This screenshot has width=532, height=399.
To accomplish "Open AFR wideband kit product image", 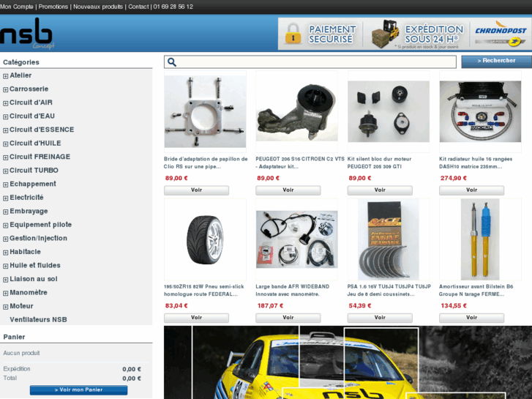I will [297, 239].
